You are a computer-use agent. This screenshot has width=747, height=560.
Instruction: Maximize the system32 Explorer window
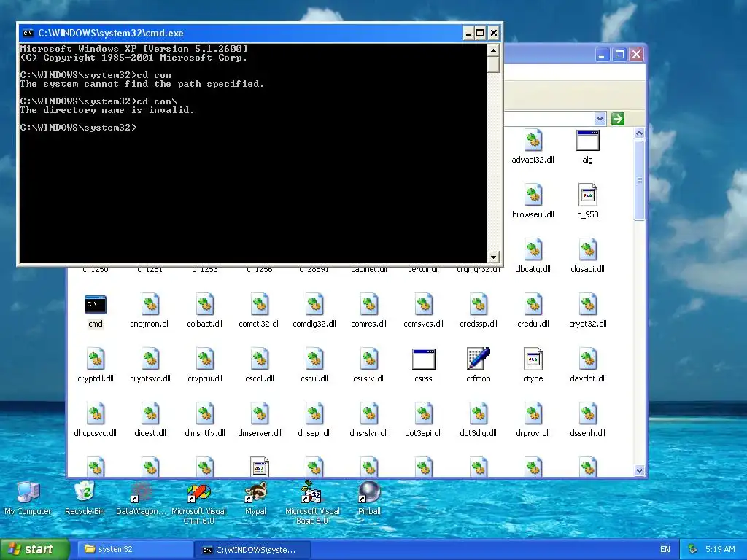[619, 54]
